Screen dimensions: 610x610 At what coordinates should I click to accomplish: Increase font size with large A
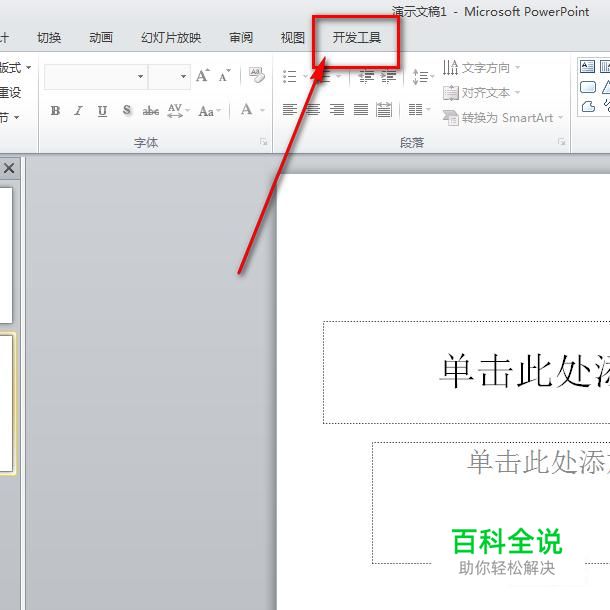click(202, 75)
